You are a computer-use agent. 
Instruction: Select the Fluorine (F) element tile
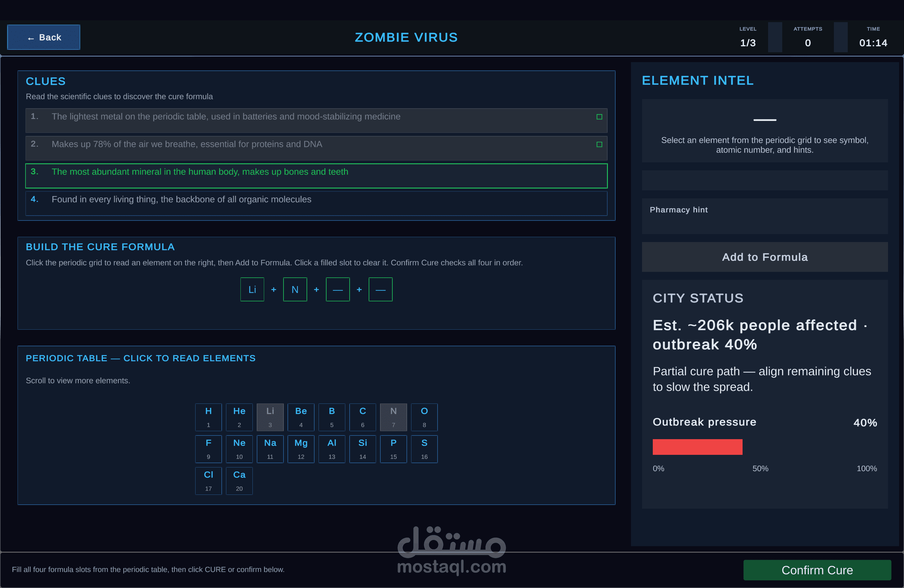(208, 449)
